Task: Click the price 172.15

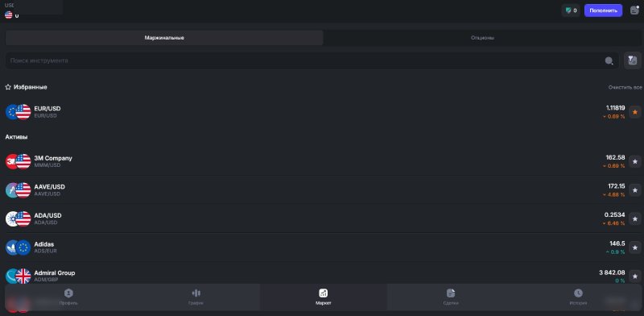Action: (616, 186)
